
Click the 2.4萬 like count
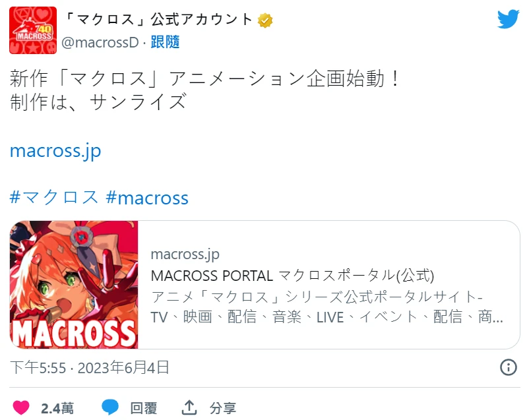[x=57, y=408]
